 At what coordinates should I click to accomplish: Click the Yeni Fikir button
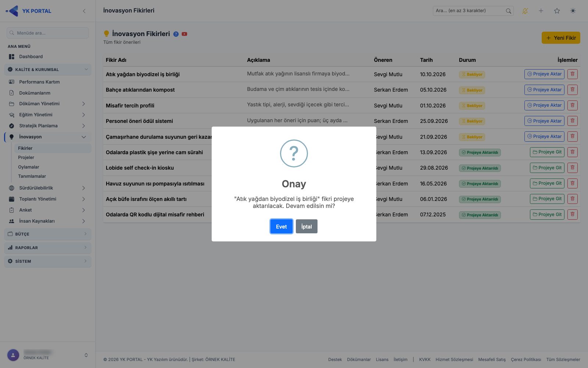[561, 38]
